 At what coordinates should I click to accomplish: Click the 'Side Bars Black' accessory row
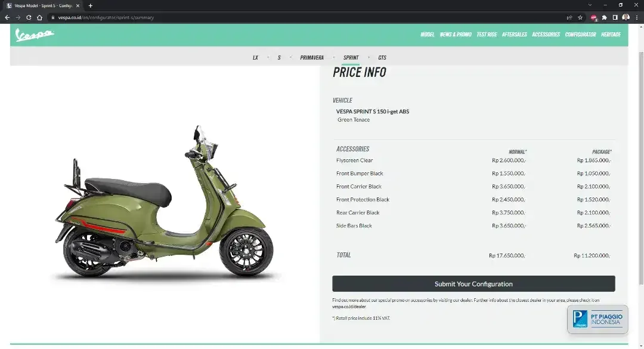[x=473, y=226]
